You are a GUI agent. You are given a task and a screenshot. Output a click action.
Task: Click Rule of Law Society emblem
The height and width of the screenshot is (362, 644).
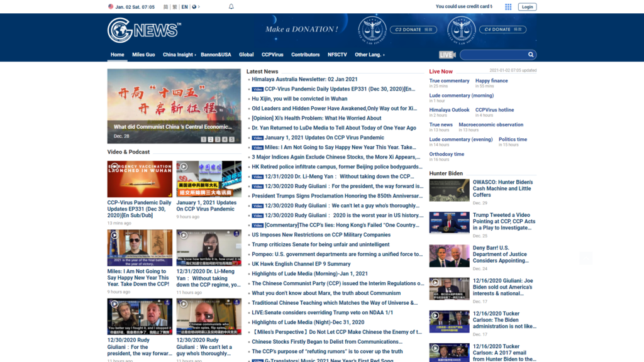[461, 30]
